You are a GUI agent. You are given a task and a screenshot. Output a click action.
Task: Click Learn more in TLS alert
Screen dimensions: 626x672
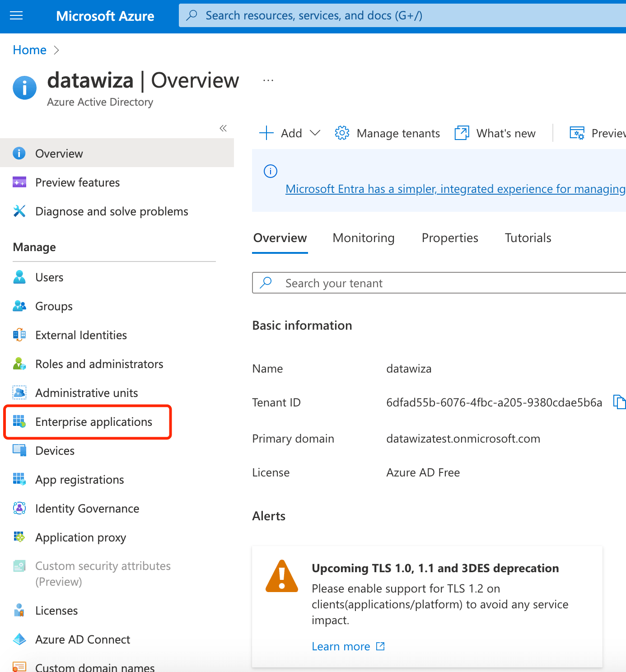(x=348, y=646)
